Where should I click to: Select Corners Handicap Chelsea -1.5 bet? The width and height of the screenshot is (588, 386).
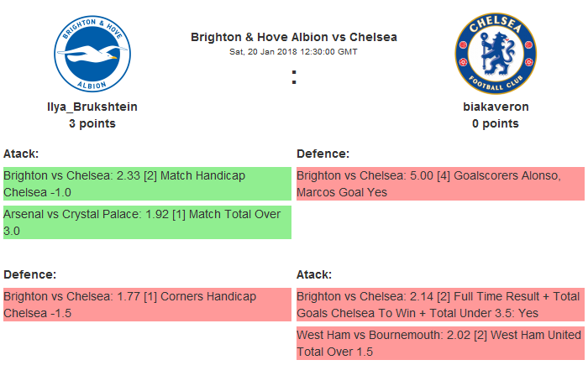(x=146, y=305)
